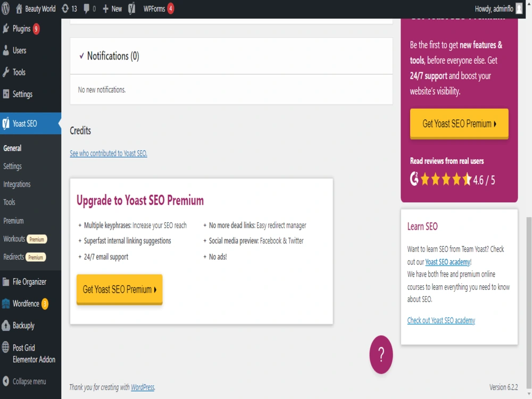Image resolution: width=532 pixels, height=399 pixels.
Task: Click the Users person icon
Action: (x=6, y=51)
